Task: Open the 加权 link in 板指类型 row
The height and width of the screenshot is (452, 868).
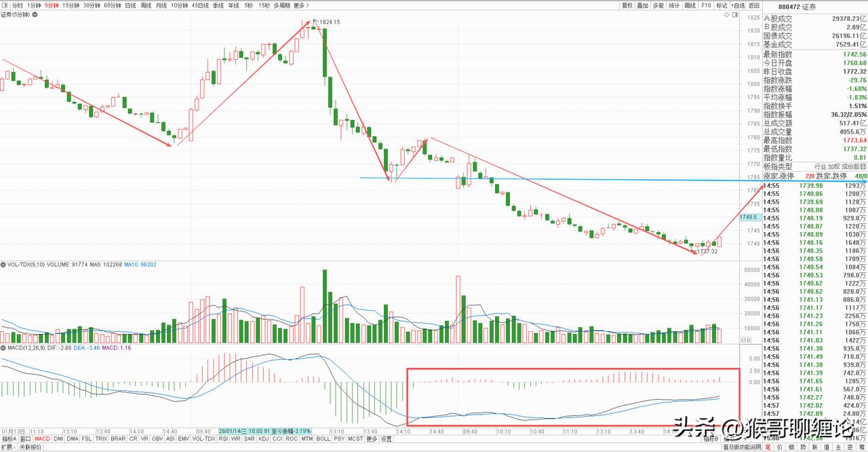Action: 835,166
